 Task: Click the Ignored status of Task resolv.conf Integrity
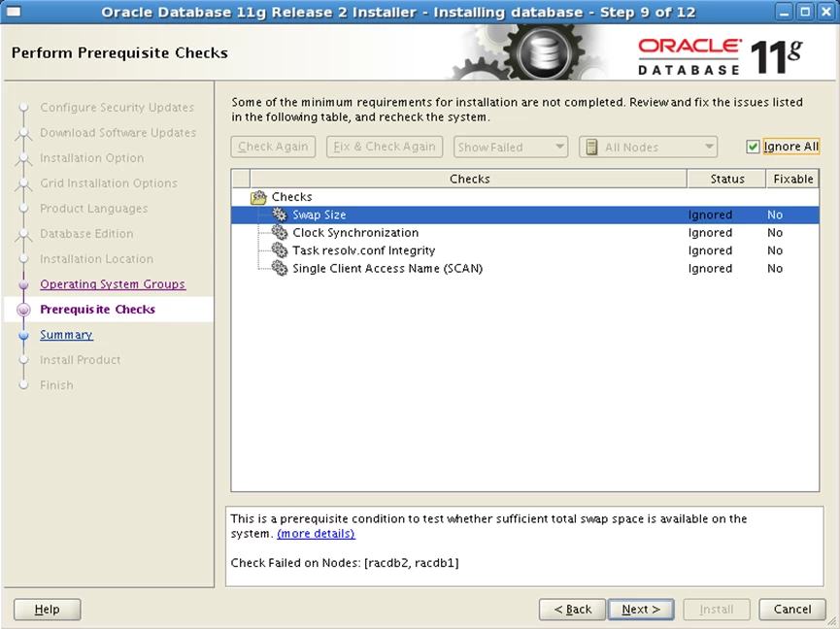click(710, 250)
